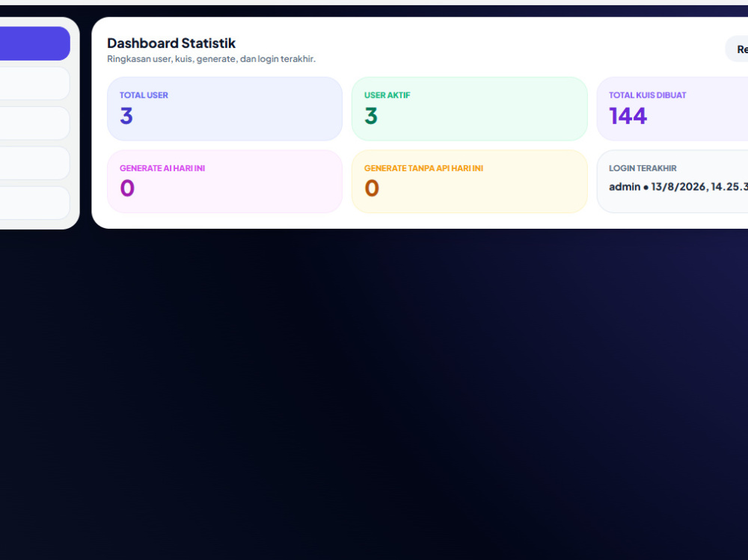748x560 pixels.
Task: Click the button beginning with 'Re'
Action: pos(737,49)
